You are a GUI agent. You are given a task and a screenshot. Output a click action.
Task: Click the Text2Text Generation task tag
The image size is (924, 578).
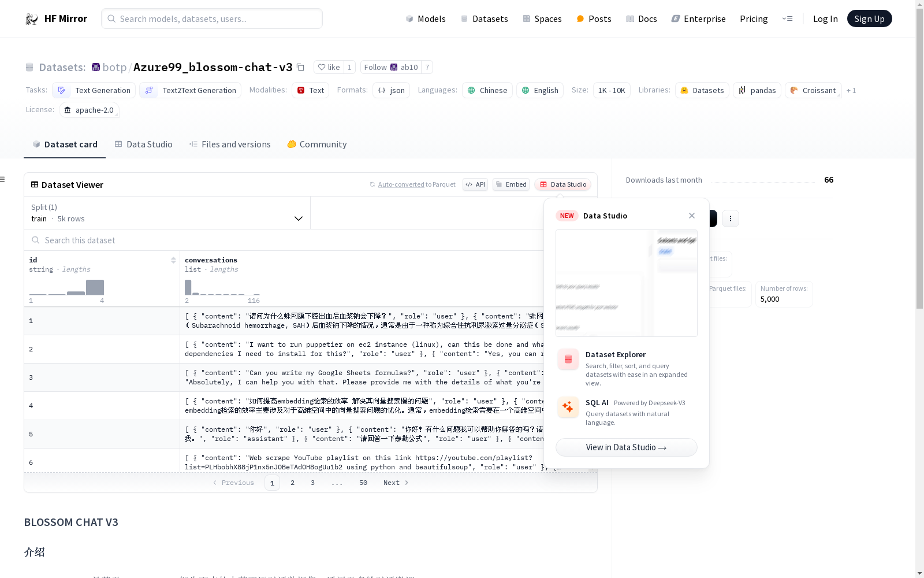click(191, 90)
